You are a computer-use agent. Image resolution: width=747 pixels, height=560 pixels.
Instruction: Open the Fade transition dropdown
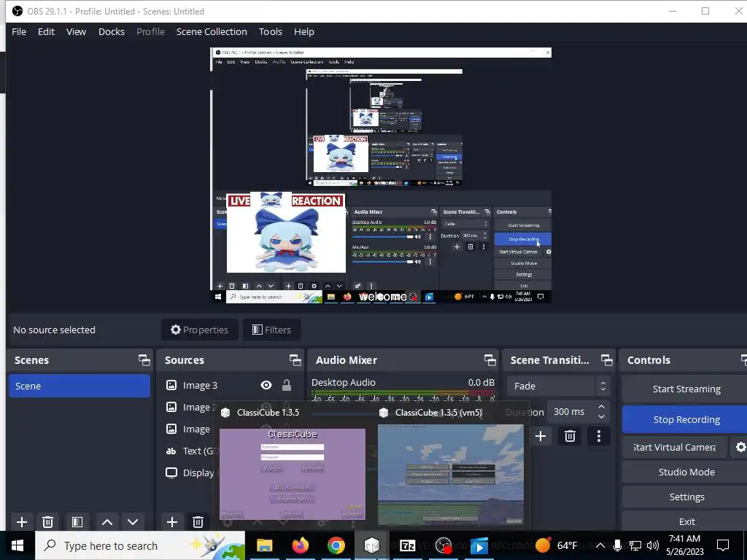pos(559,386)
